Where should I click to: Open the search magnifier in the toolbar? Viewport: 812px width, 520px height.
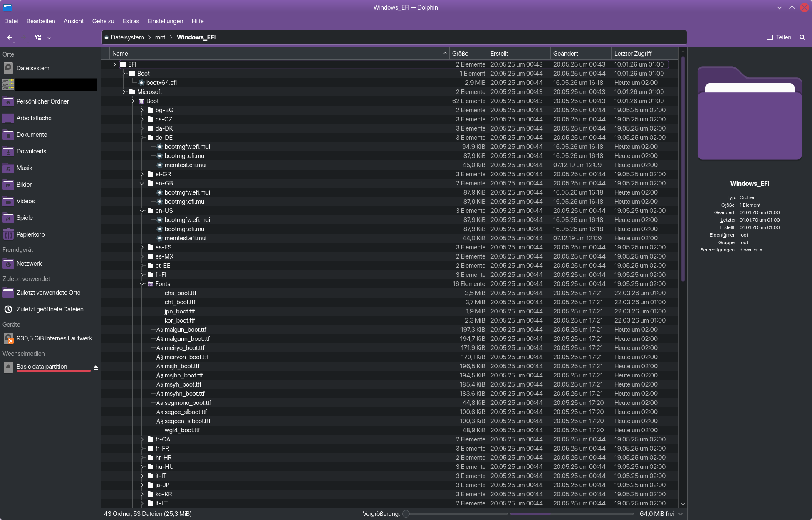pyautogui.click(x=802, y=37)
